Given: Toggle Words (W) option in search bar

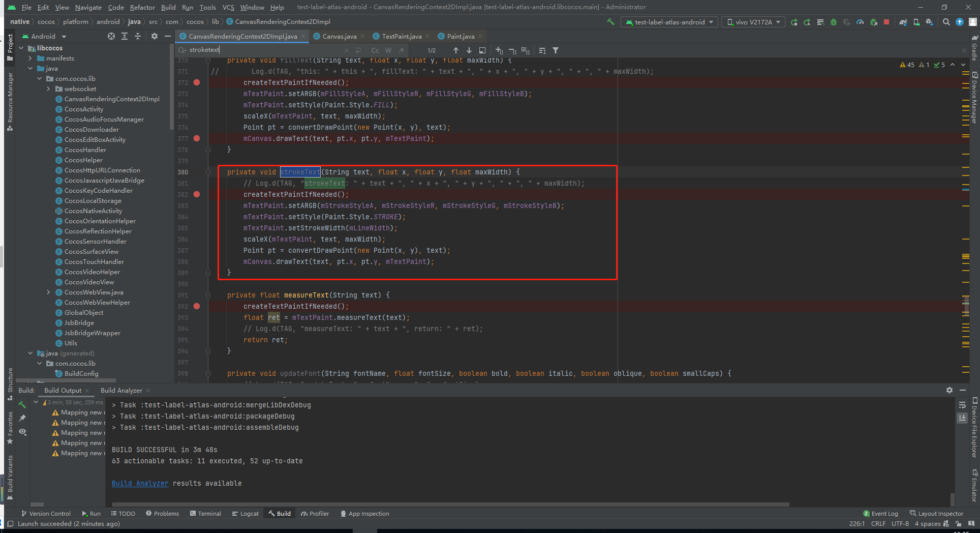Looking at the screenshot, I should [388, 50].
